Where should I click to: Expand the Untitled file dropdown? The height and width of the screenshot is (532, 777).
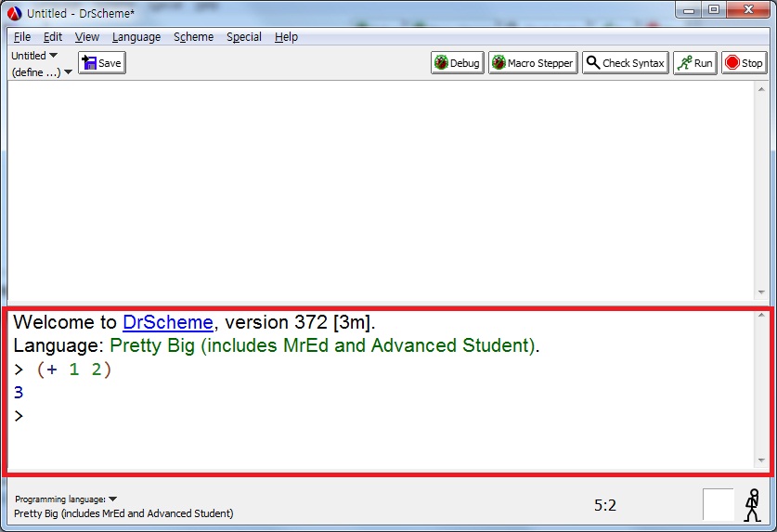(33, 56)
